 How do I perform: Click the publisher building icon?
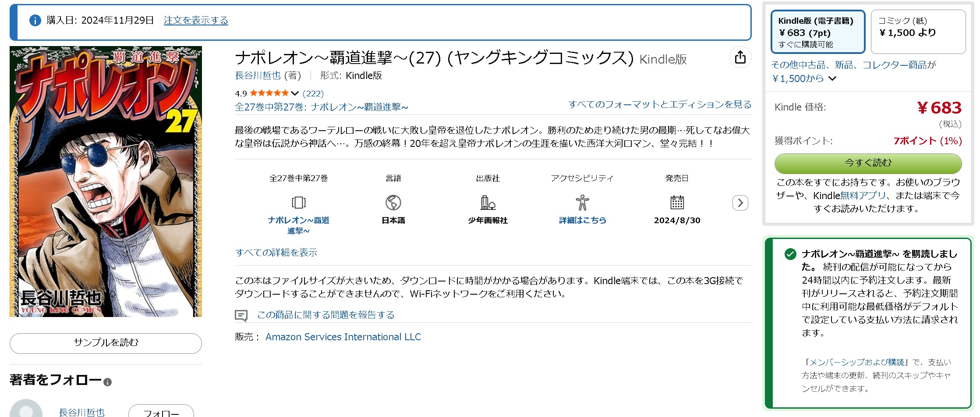pyautogui.click(x=488, y=203)
